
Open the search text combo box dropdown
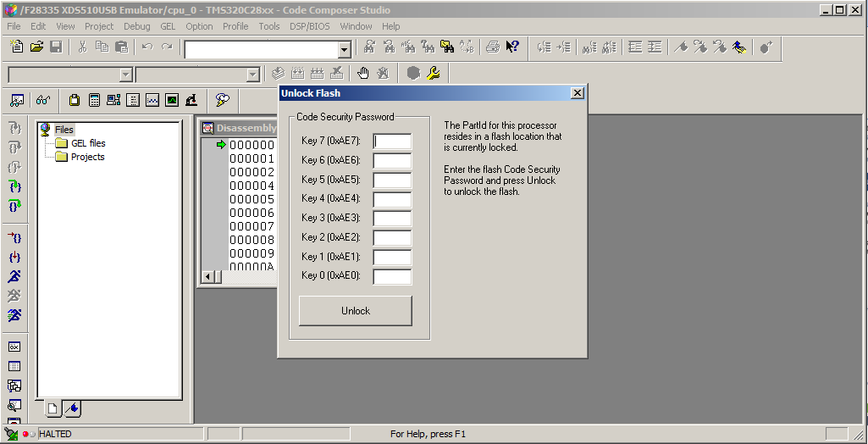(345, 50)
